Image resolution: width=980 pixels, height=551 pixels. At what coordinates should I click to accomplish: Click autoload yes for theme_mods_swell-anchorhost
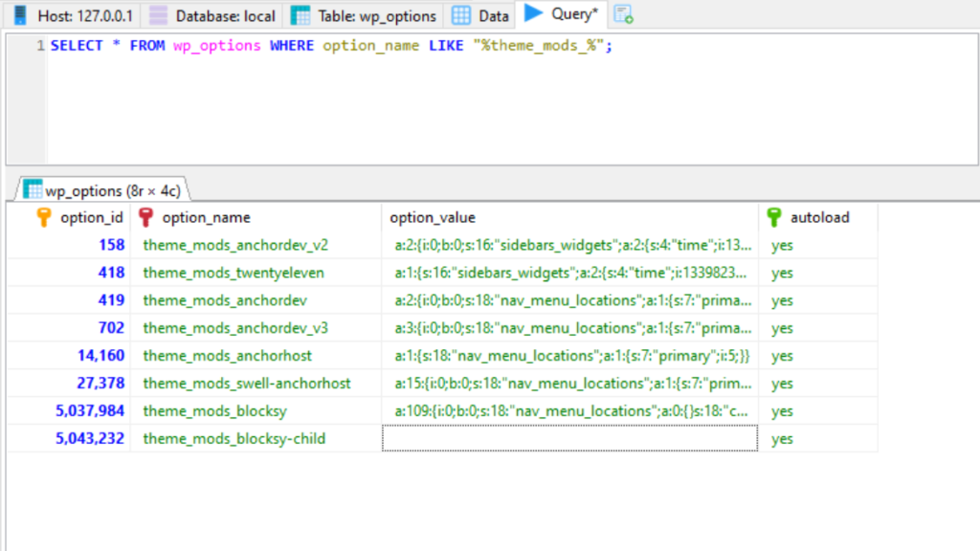click(x=782, y=384)
